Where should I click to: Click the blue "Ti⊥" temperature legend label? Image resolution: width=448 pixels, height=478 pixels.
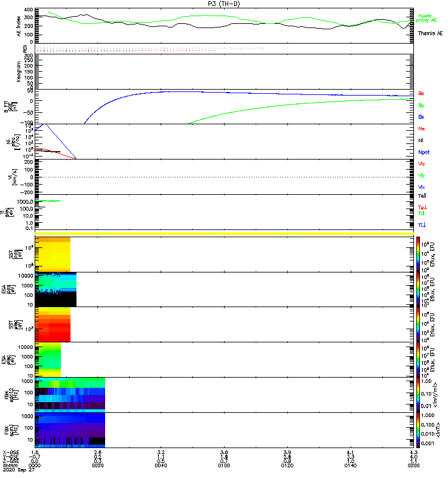tap(422, 225)
